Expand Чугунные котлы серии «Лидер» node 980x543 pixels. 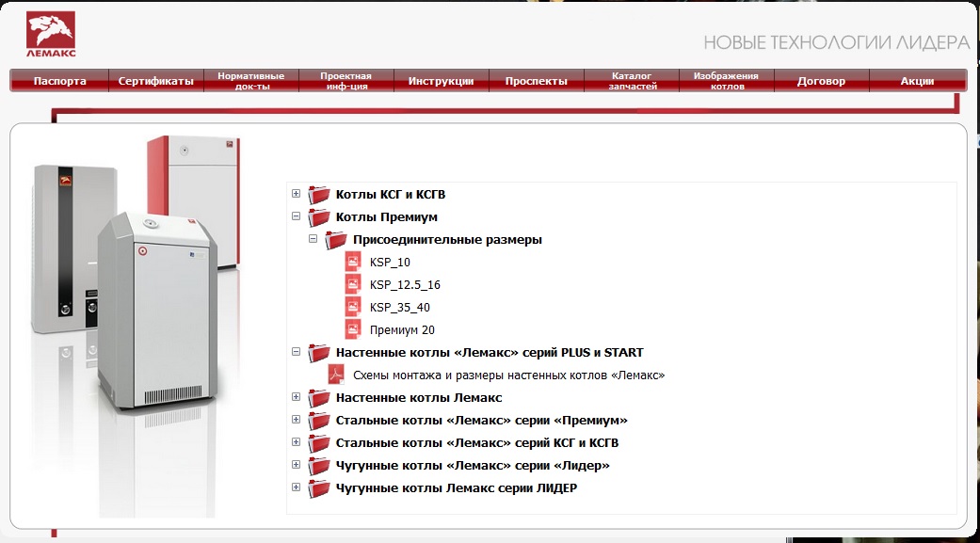point(297,464)
